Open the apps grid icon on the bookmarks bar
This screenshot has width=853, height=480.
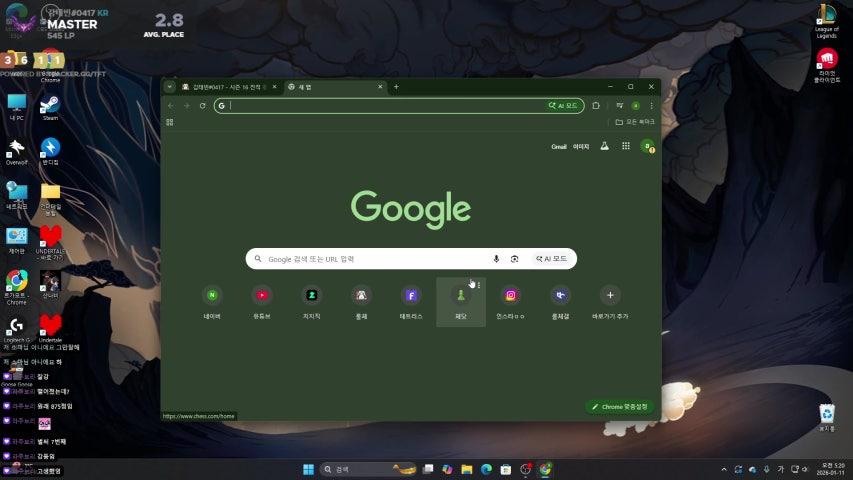[x=170, y=122]
